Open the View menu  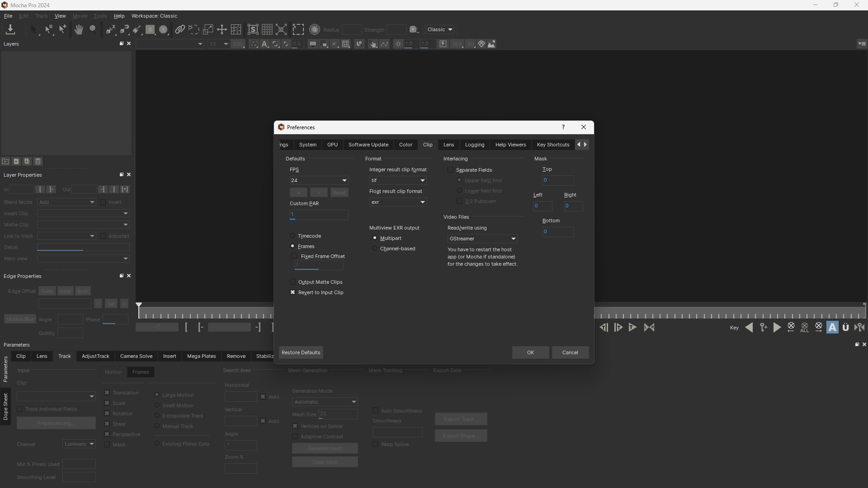coord(60,16)
